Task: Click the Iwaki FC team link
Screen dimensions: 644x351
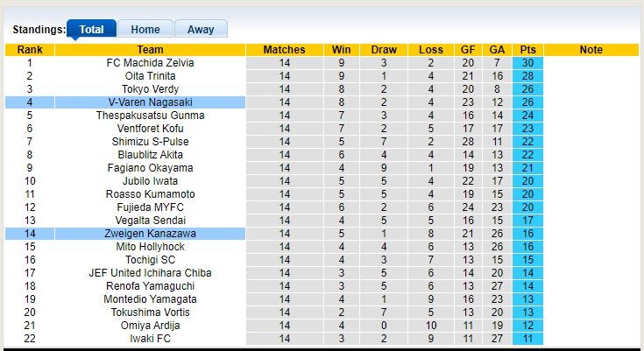Action: point(151,339)
